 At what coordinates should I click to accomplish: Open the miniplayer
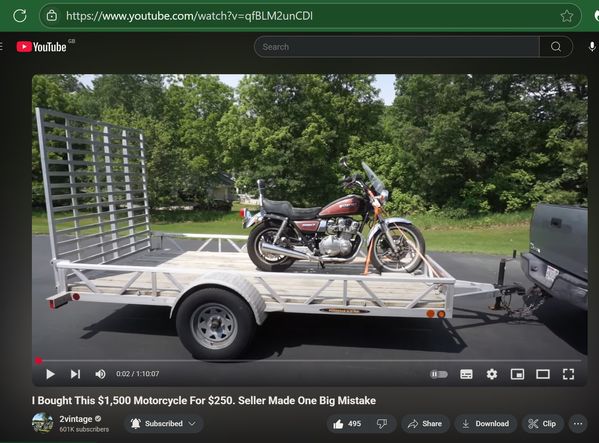(517, 374)
